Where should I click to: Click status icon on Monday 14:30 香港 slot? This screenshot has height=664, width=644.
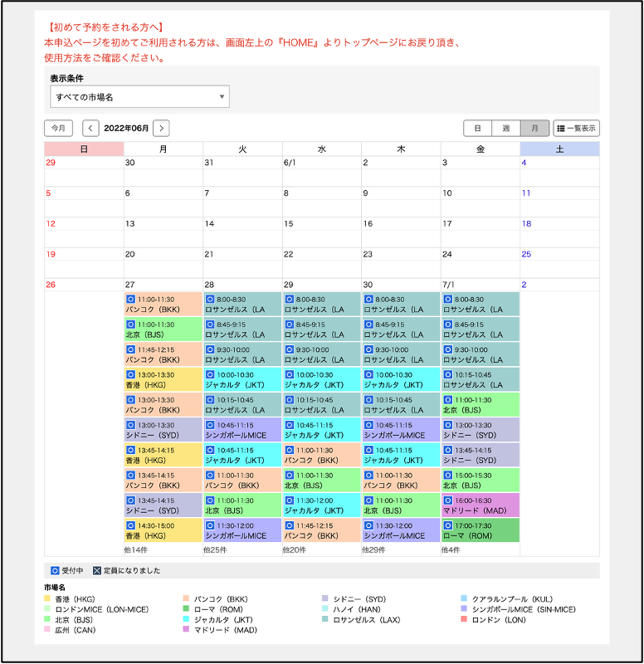click(x=131, y=525)
